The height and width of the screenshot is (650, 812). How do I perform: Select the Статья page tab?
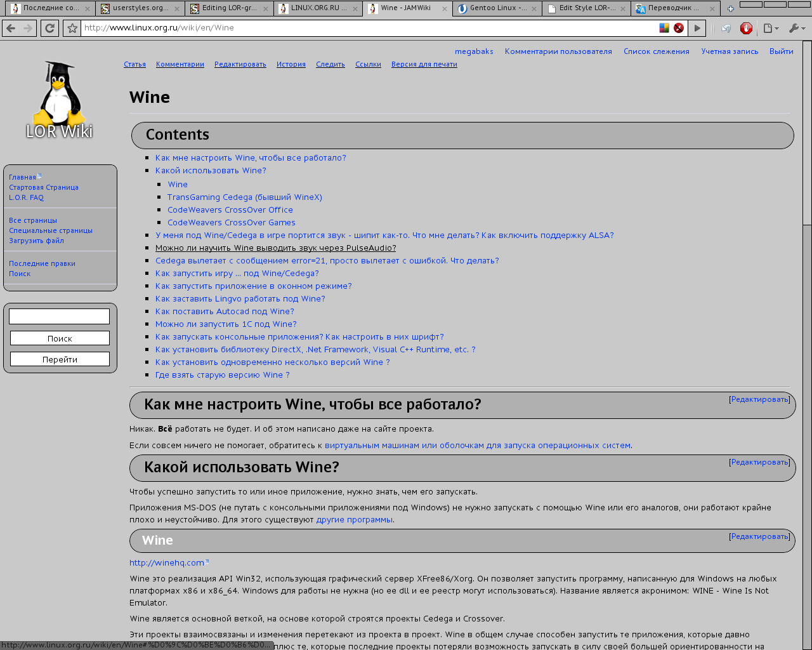coord(134,64)
